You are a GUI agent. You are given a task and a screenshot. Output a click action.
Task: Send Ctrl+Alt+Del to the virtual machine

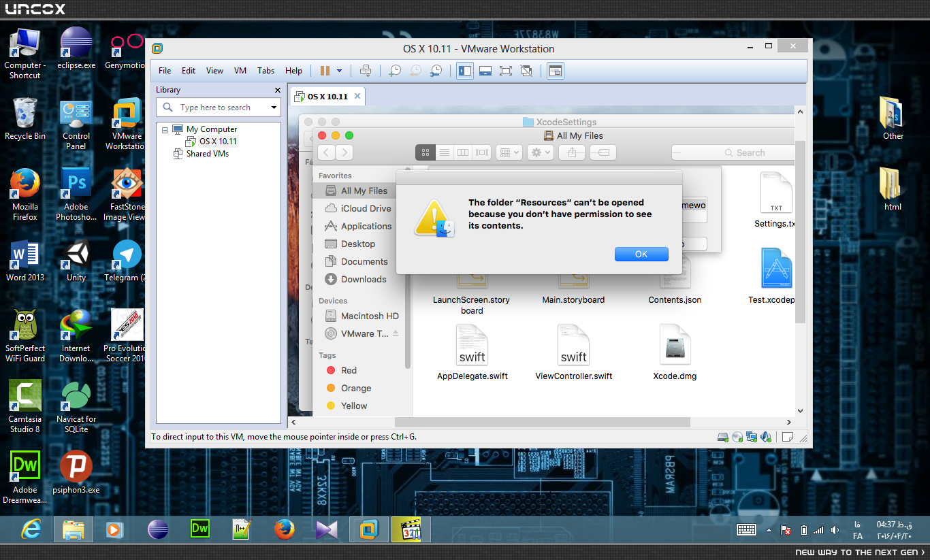point(366,71)
